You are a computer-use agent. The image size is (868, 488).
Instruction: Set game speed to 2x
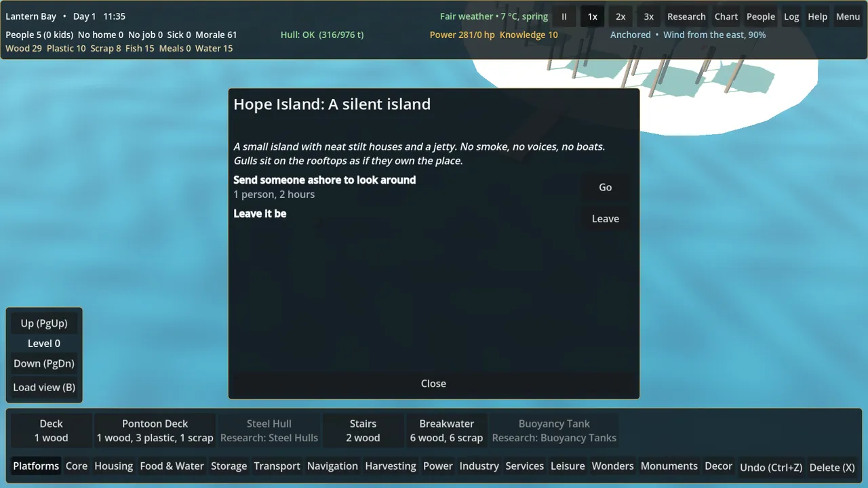(620, 16)
